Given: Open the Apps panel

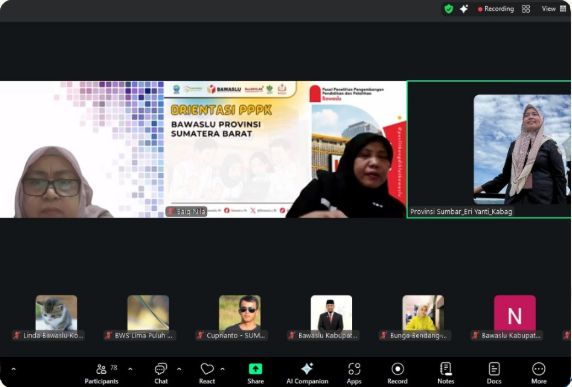Looking at the screenshot, I should 354,374.
